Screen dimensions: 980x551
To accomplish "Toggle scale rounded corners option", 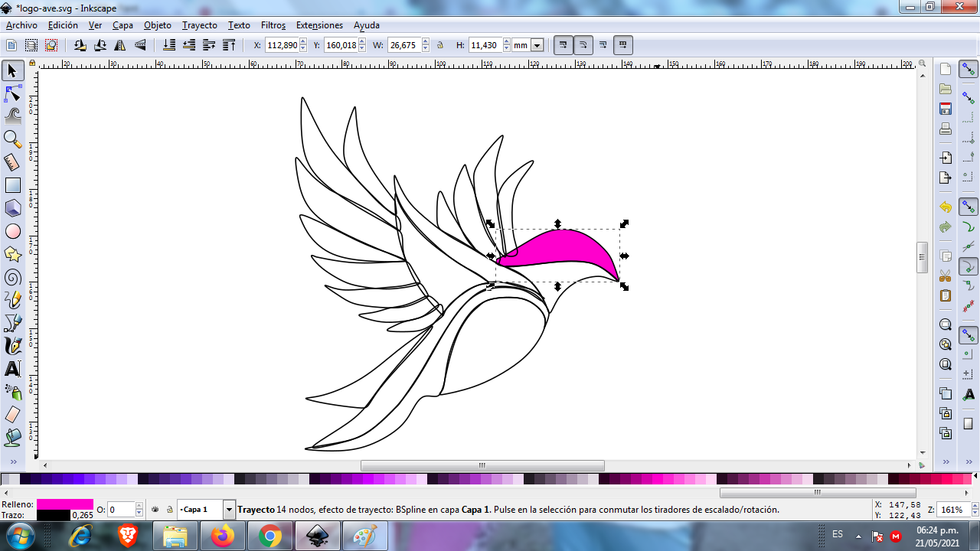I will [583, 45].
